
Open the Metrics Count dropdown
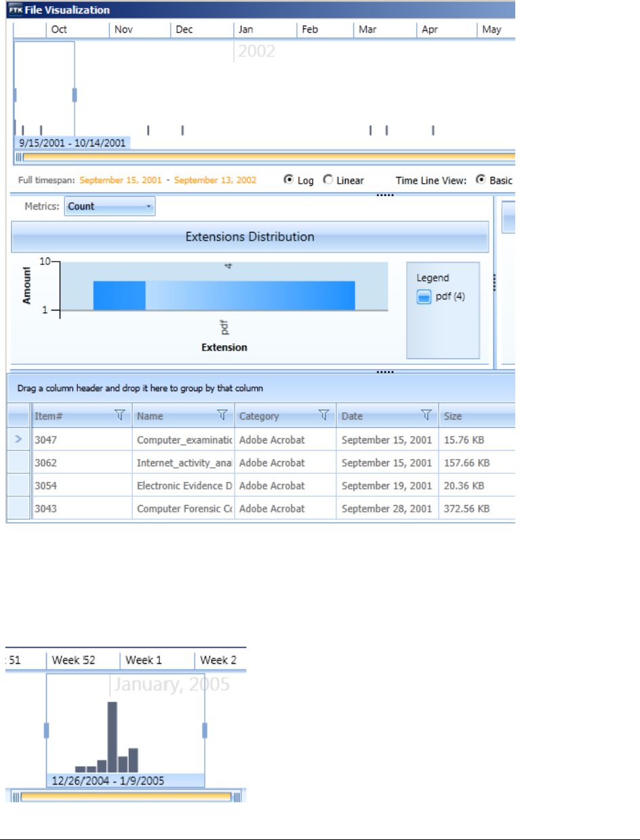coord(110,206)
